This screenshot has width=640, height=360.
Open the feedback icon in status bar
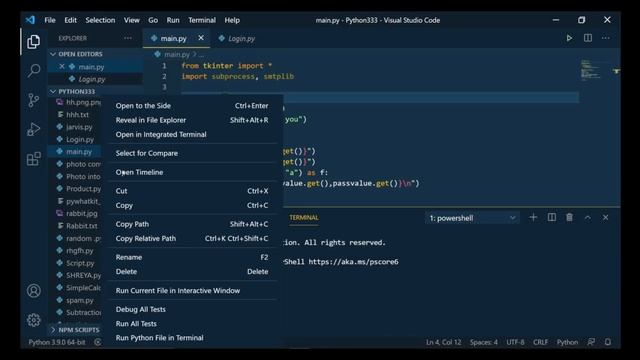[591, 342]
